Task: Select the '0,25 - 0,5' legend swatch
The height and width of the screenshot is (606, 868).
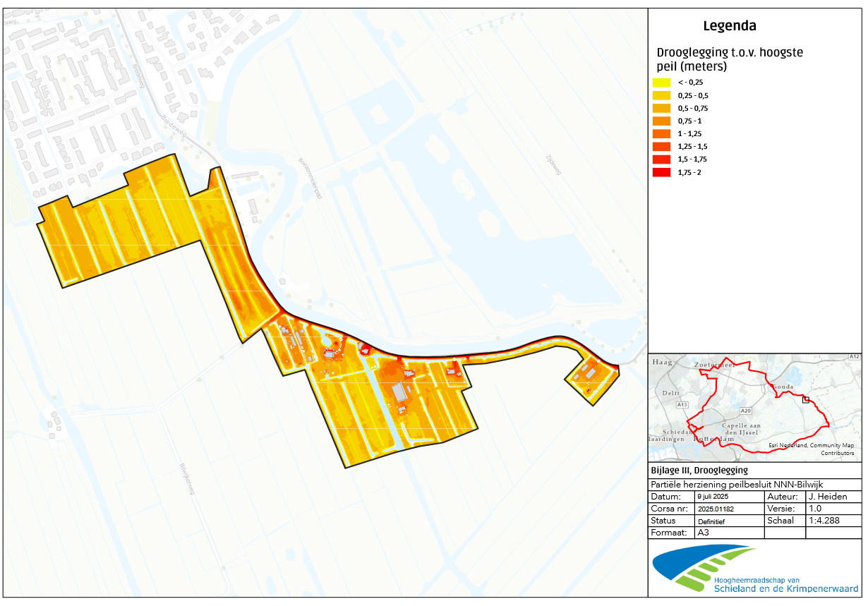Action: pyautogui.click(x=661, y=95)
